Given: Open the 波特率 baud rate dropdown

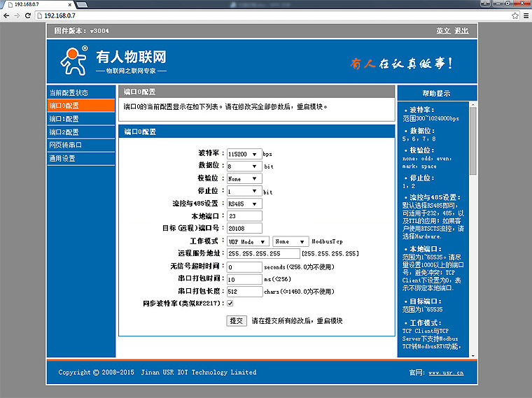Looking at the screenshot, I should pyautogui.click(x=243, y=154).
